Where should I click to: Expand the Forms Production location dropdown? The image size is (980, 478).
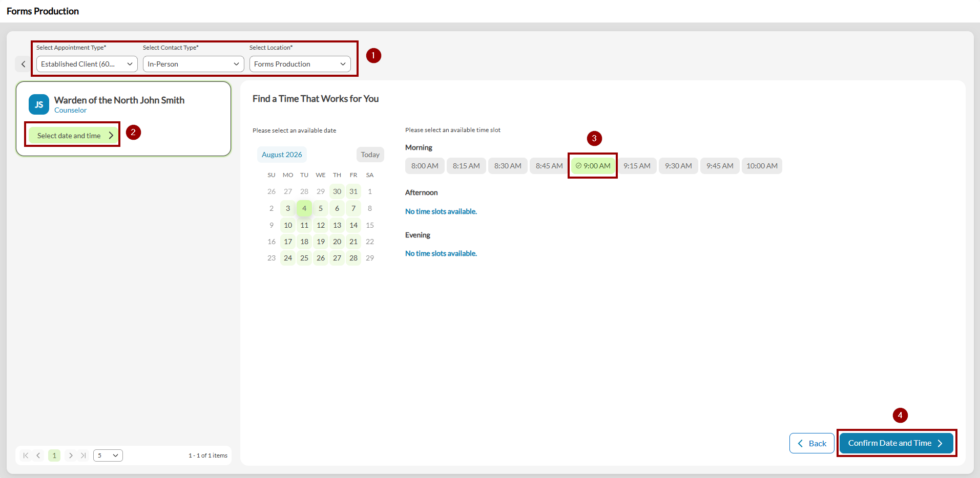pyautogui.click(x=300, y=64)
